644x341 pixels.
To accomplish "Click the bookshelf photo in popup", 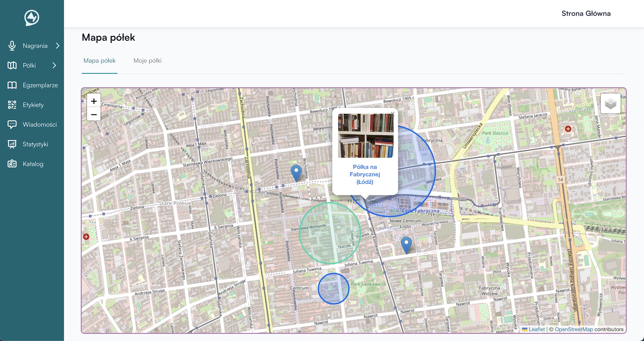I will 366,135.
